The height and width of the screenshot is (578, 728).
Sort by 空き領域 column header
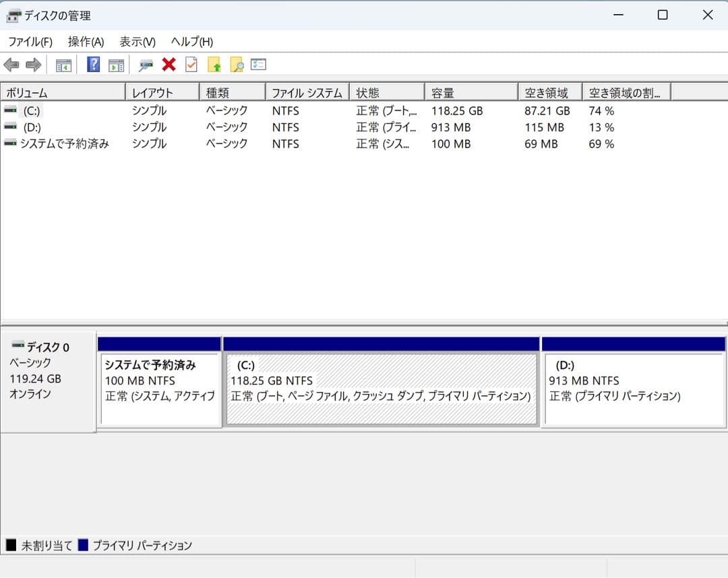[x=550, y=92]
